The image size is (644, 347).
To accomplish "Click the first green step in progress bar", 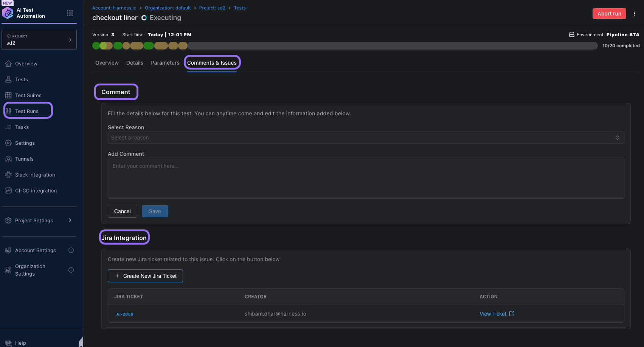I will [x=96, y=46].
